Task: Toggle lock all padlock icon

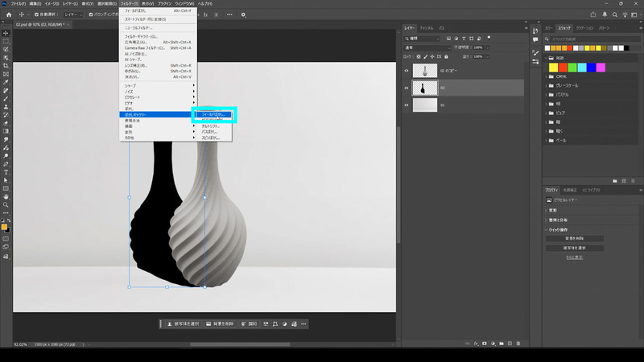Action: coord(447,56)
